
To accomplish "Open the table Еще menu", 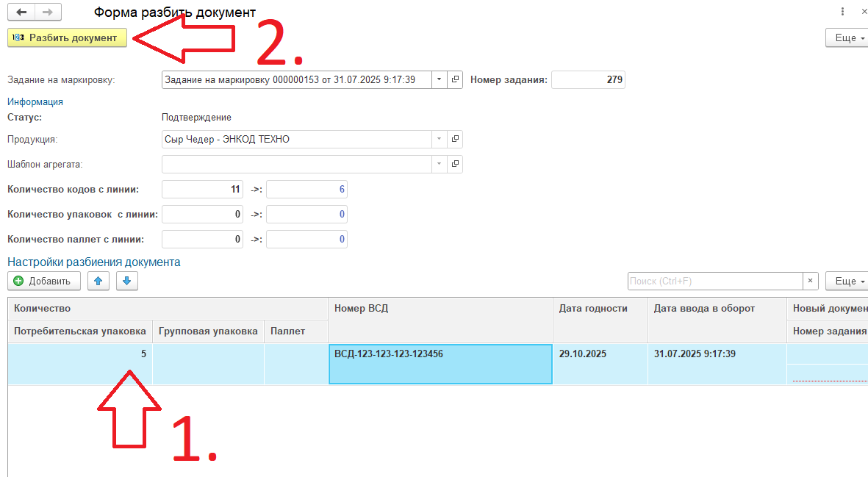I will click(848, 281).
